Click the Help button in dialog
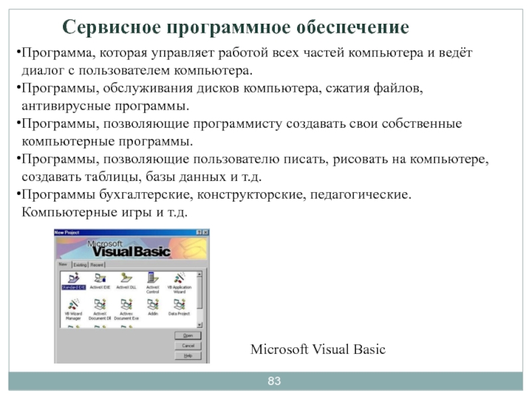The image size is (532, 399). tap(188, 356)
